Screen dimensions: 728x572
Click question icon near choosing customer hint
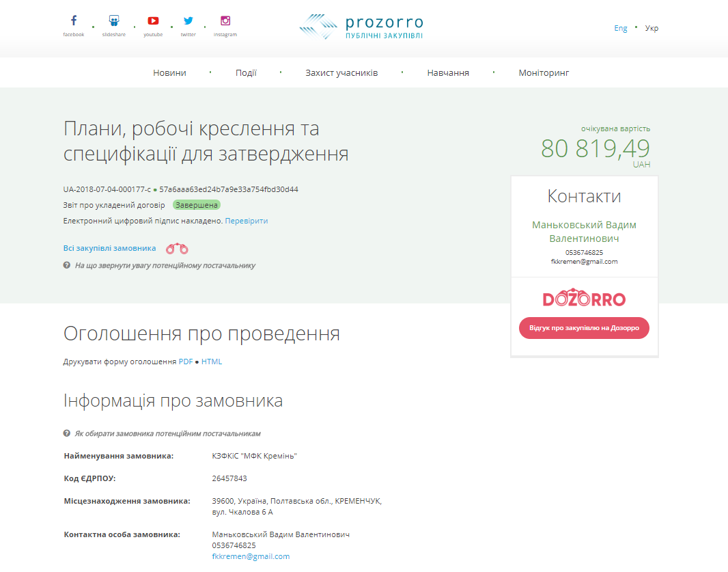(x=67, y=433)
